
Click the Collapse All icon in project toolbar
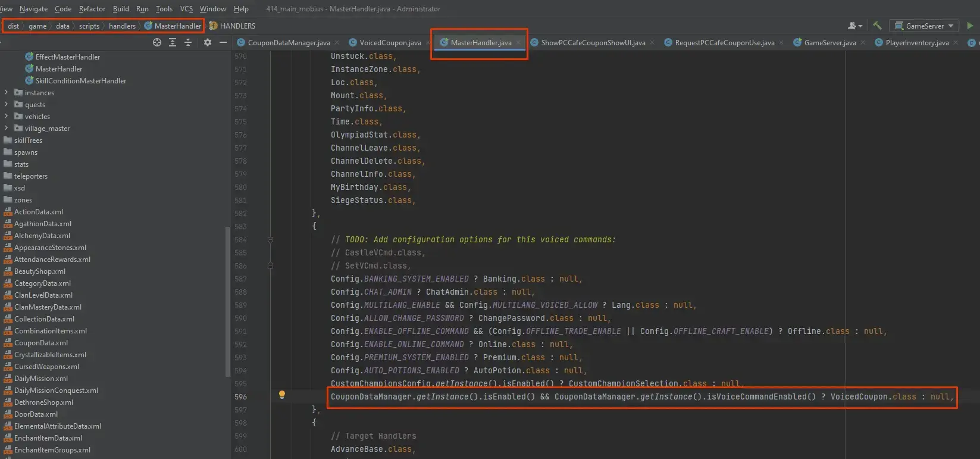tap(188, 42)
